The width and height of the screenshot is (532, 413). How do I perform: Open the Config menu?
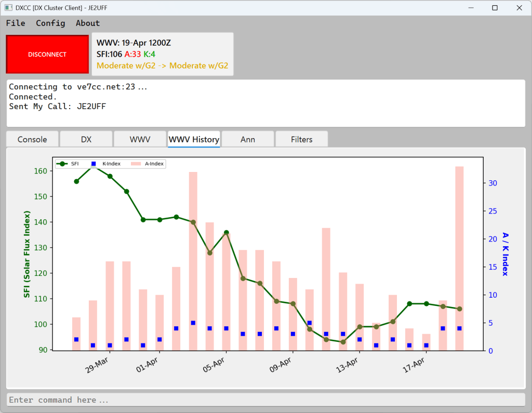(x=50, y=23)
